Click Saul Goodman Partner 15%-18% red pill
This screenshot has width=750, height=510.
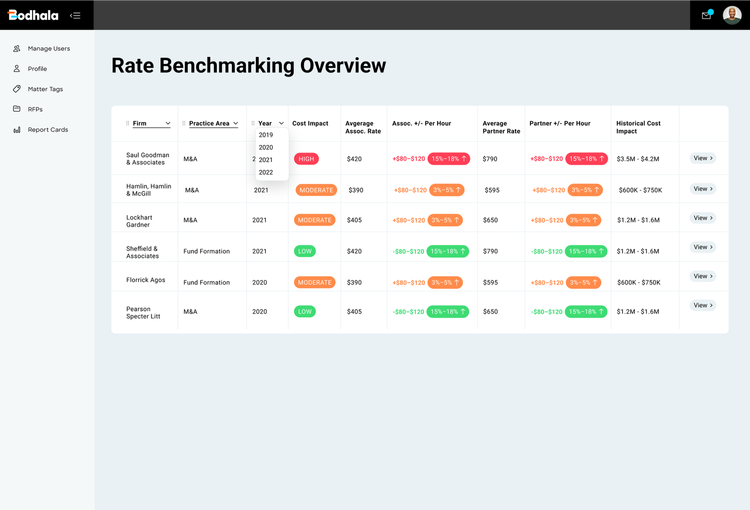click(586, 159)
